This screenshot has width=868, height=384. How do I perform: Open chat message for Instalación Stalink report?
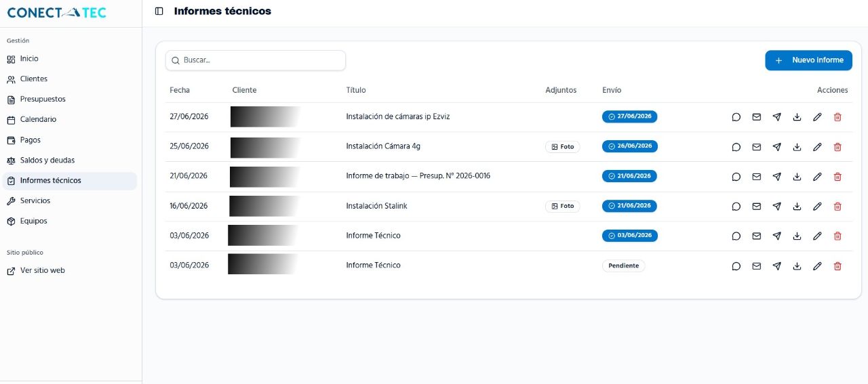pos(736,207)
